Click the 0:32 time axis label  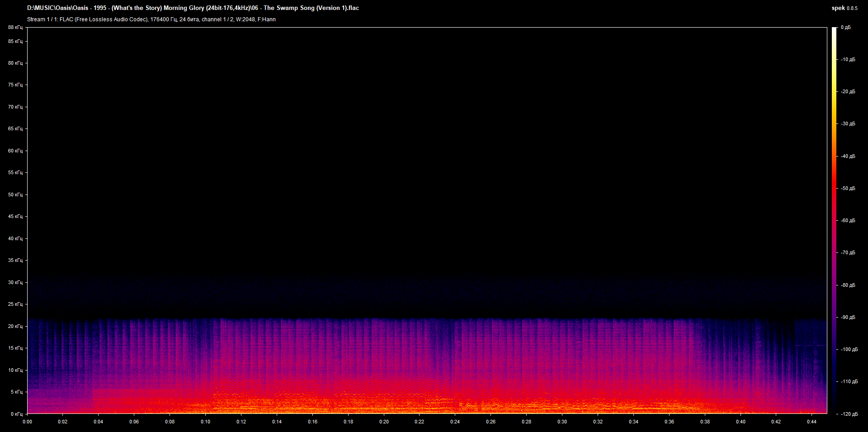coord(598,422)
